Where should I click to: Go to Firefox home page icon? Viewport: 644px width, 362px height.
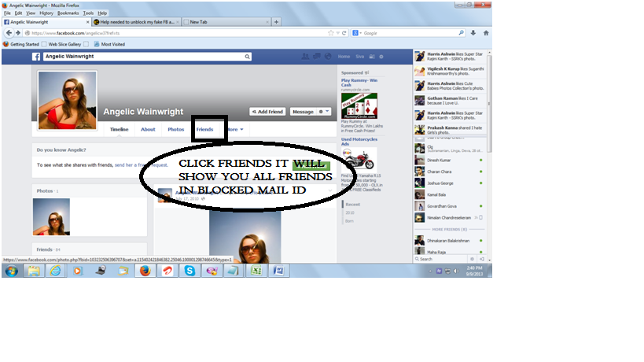click(486, 33)
